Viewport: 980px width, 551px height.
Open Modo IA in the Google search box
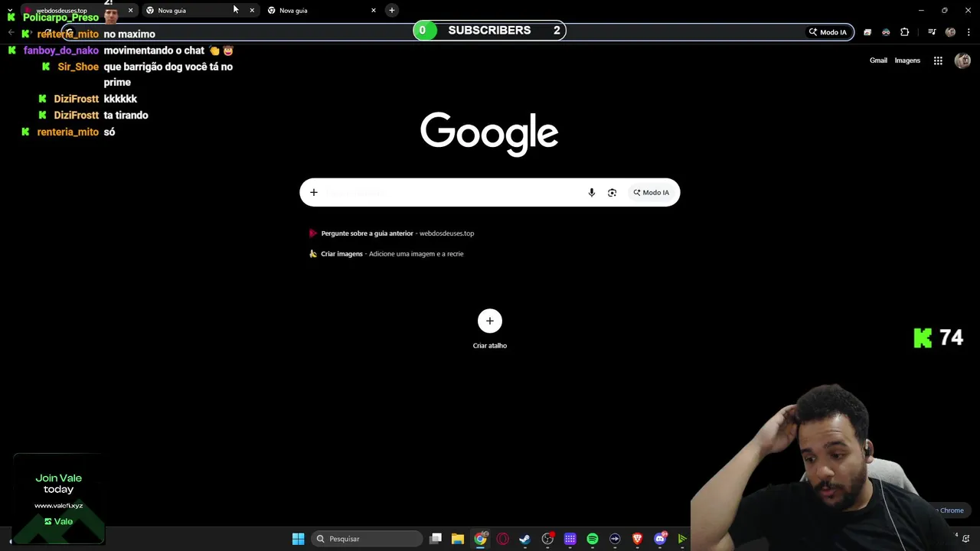click(x=651, y=193)
